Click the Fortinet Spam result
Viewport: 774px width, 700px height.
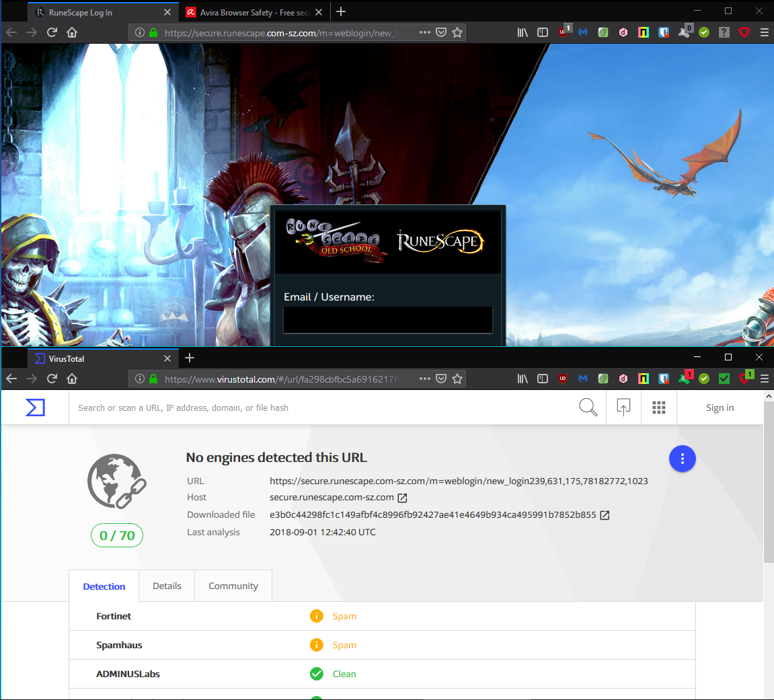[344, 616]
